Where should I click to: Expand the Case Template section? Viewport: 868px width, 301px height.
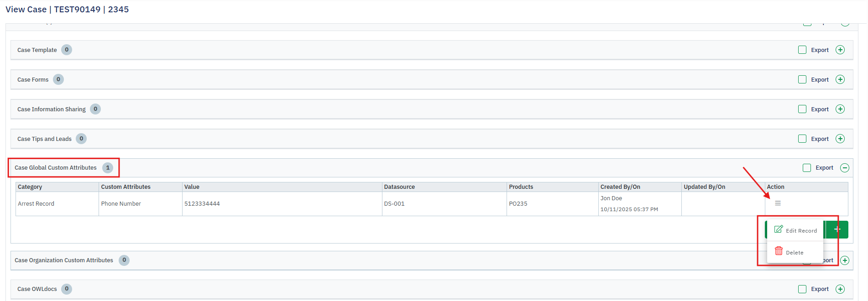(840, 50)
